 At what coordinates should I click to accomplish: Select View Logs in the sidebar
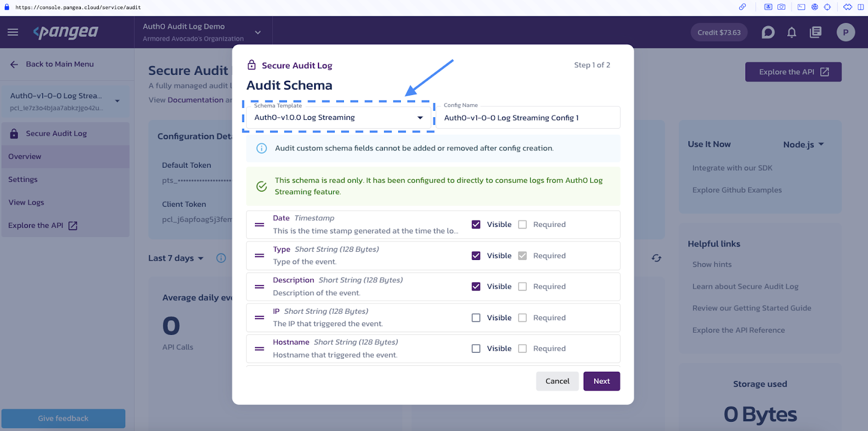tap(65, 202)
